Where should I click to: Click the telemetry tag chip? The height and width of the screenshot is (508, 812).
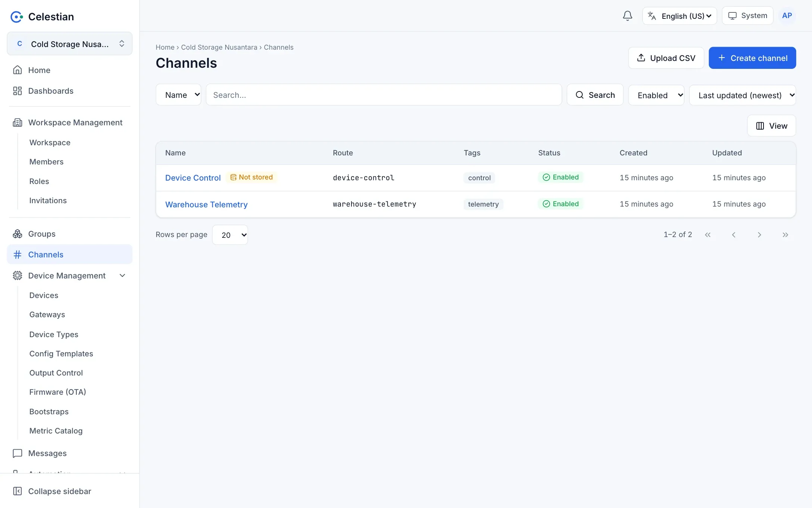tap(483, 204)
